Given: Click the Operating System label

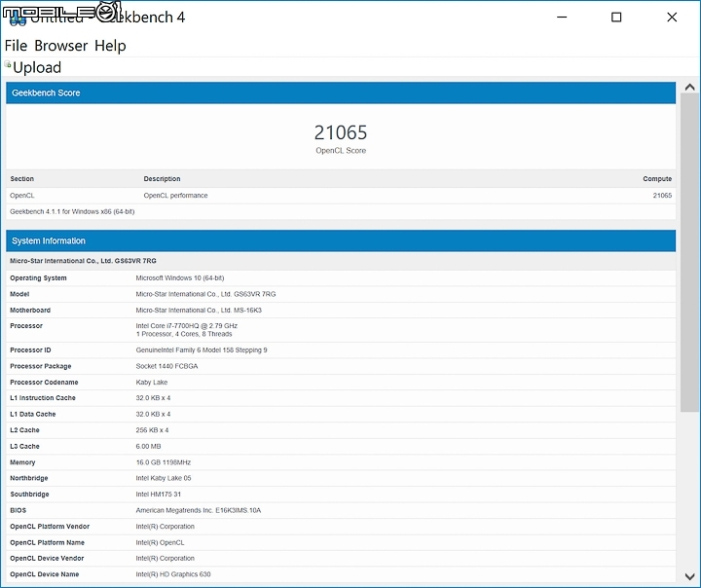Looking at the screenshot, I should click(38, 278).
